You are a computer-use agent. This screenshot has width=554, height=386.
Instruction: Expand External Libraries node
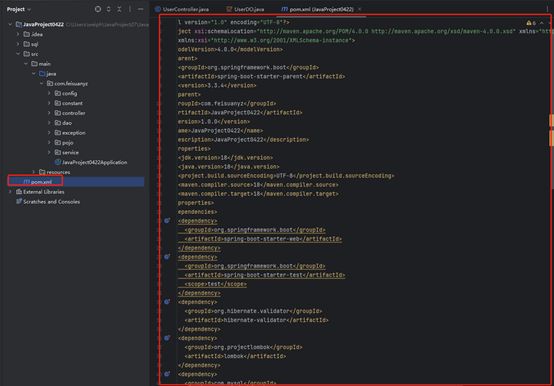[x=10, y=192]
